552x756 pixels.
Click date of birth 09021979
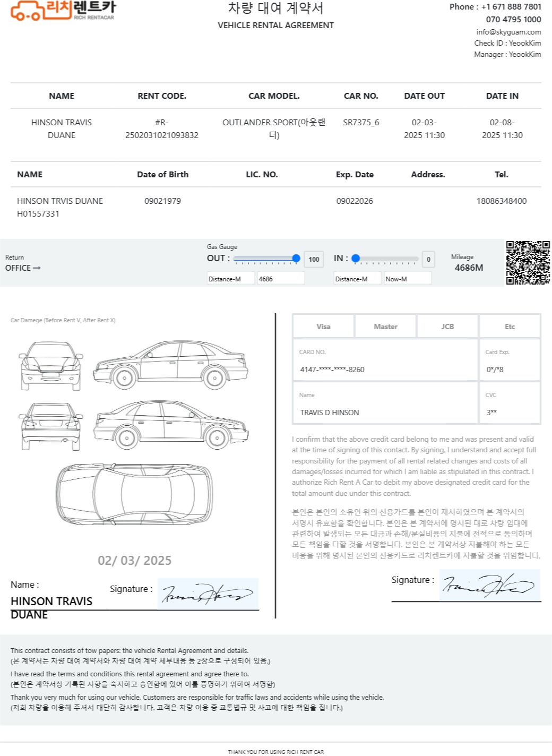162,201
